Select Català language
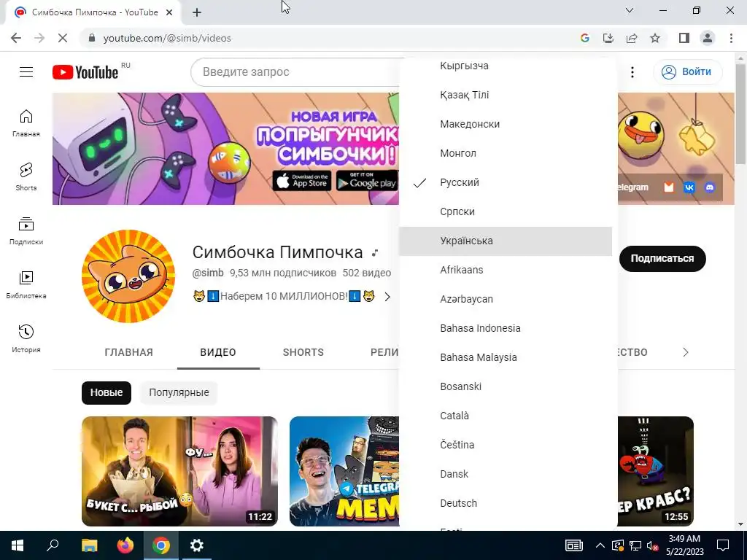 [x=506, y=416]
